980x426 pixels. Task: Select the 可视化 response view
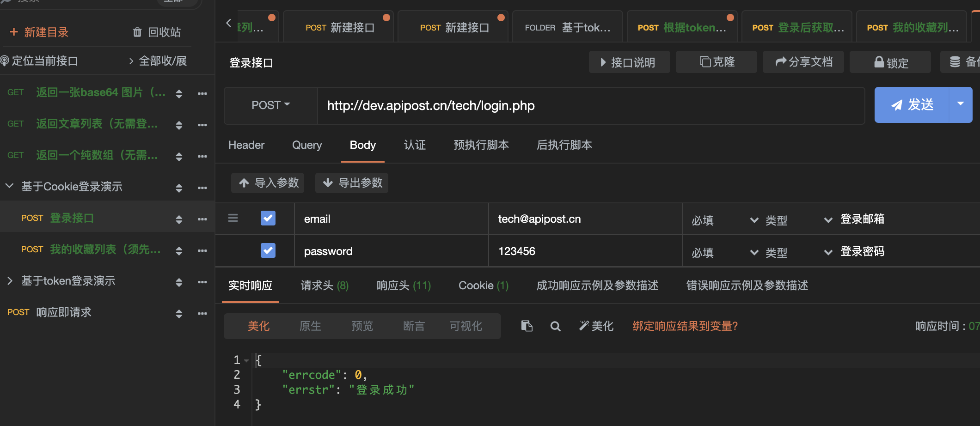[x=466, y=326]
